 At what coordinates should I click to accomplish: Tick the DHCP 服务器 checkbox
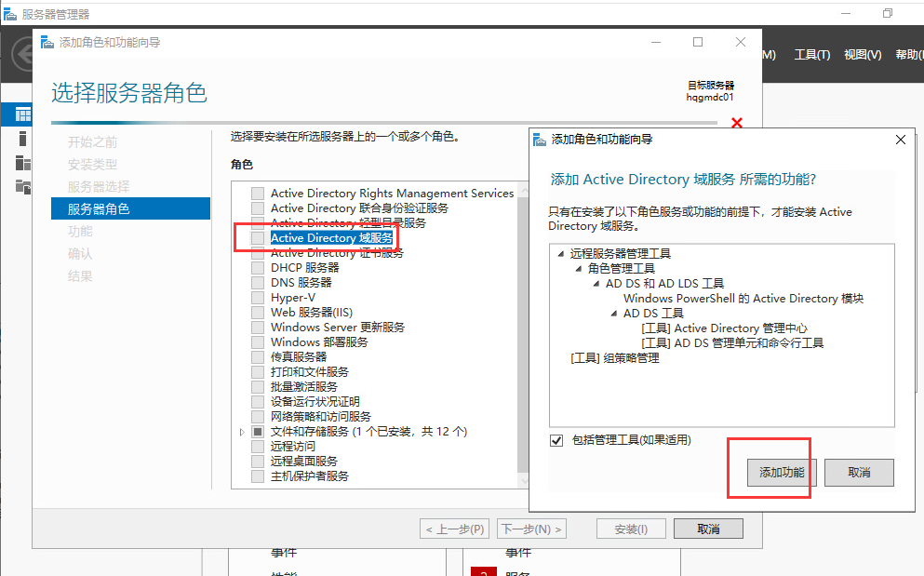pyautogui.click(x=258, y=268)
